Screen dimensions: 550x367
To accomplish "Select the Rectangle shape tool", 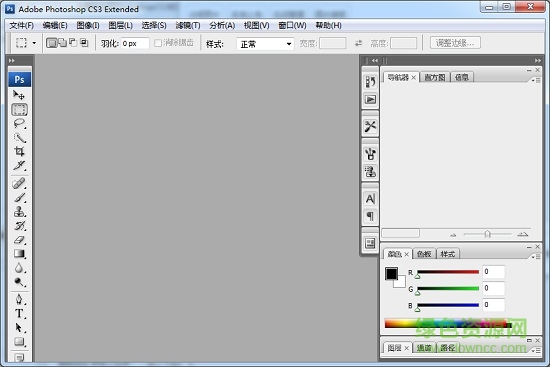I will coord(19,341).
